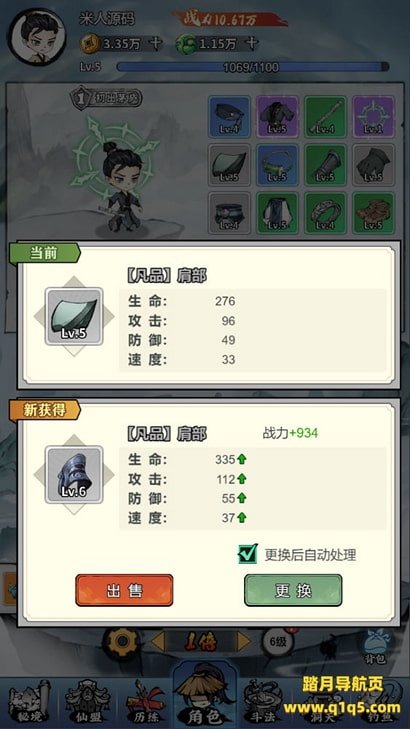The width and height of the screenshot is (410, 729).
Task: Add green jade currency with plus
Action: (251, 44)
